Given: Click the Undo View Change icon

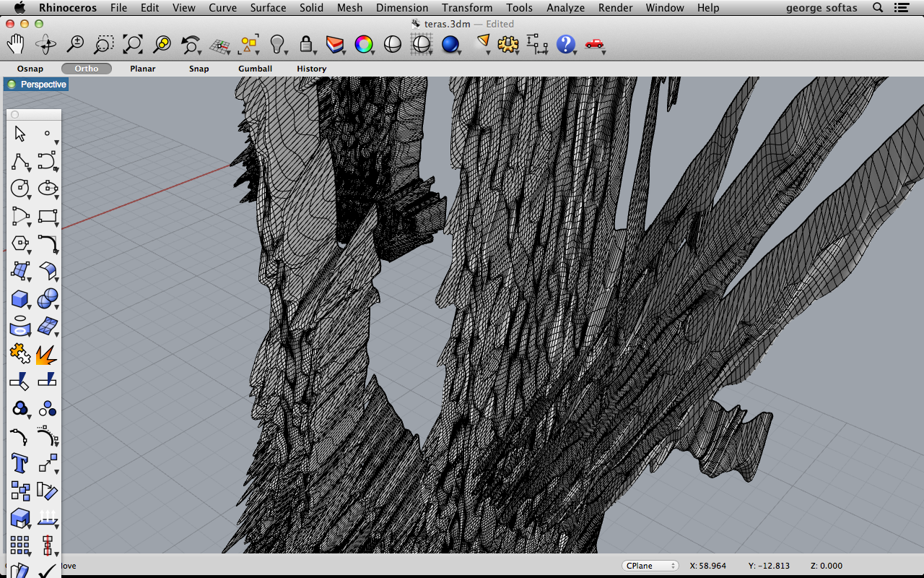Looking at the screenshot, I should (191, 45).
